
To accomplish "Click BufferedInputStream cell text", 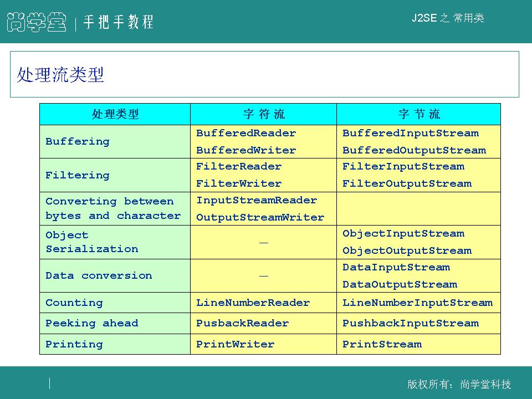I will (411, 134).
